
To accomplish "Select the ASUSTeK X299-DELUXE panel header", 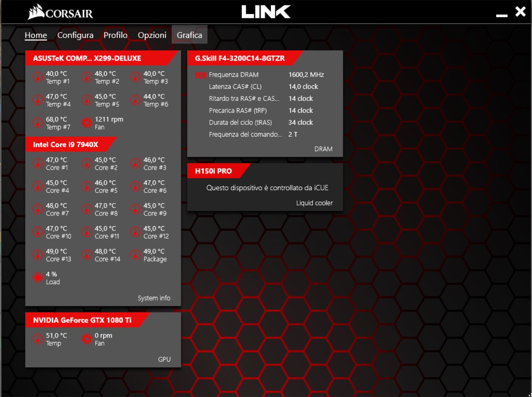I will coord(102,58).
